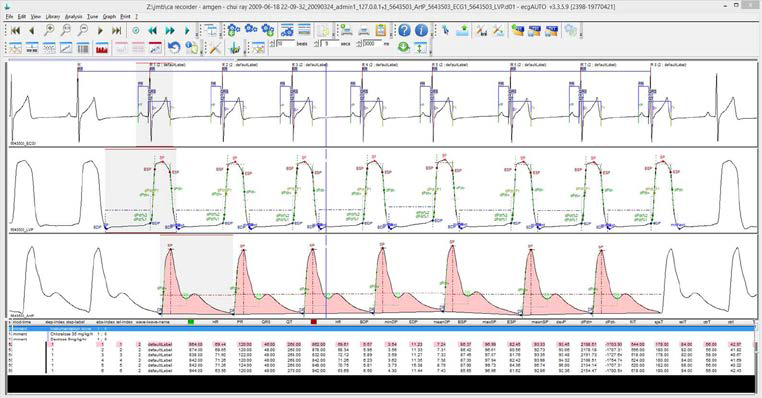Click the teal single-right play icon

click(187, 31)
